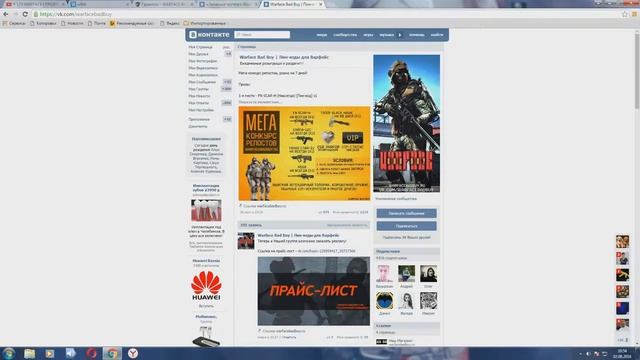Click the taskbar clock
The image size is (640, 360).
click(622, 353)
